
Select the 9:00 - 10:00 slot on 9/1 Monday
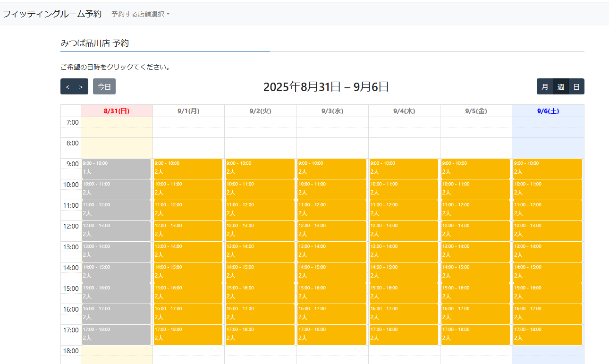(188, 169)
